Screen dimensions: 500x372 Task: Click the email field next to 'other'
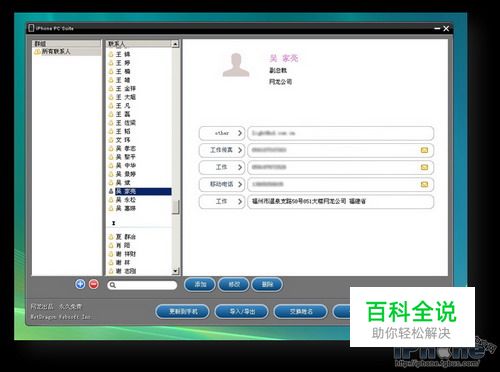(340, 133)
